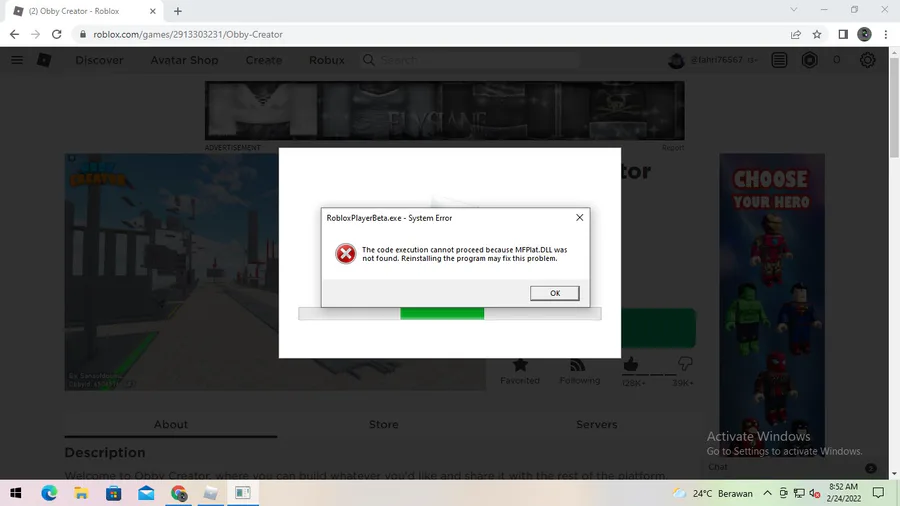Open the Create page
900x506 pixels.
[264, 60]
